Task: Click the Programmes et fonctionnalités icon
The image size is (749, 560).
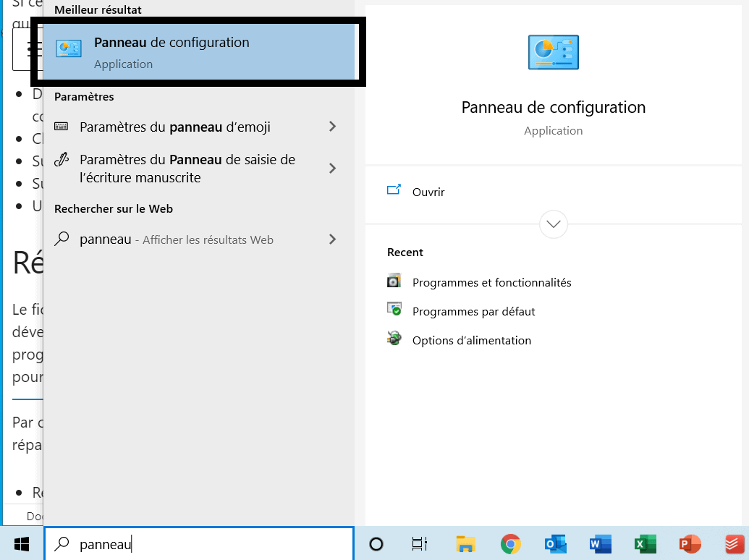Action: (x=394, y=281)
